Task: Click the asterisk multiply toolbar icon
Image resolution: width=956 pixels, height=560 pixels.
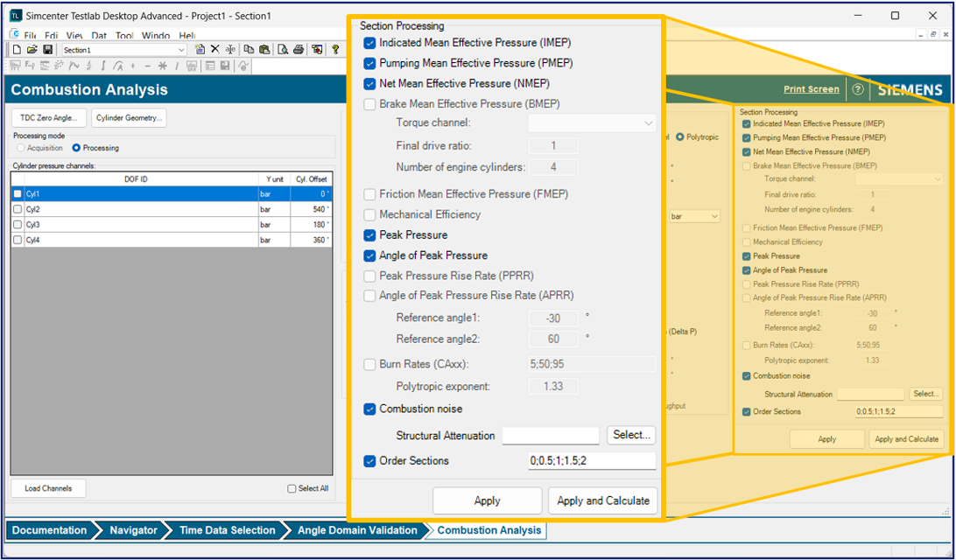Action: click(162, 66)
